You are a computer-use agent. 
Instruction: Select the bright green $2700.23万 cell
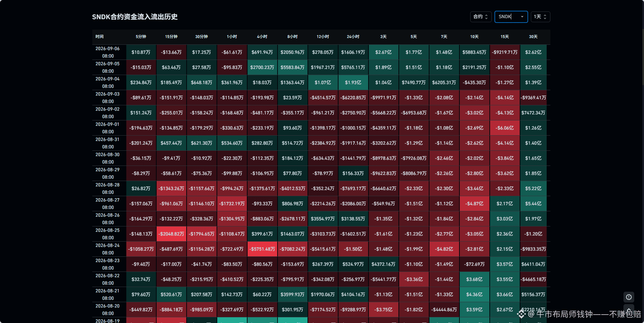262,67
